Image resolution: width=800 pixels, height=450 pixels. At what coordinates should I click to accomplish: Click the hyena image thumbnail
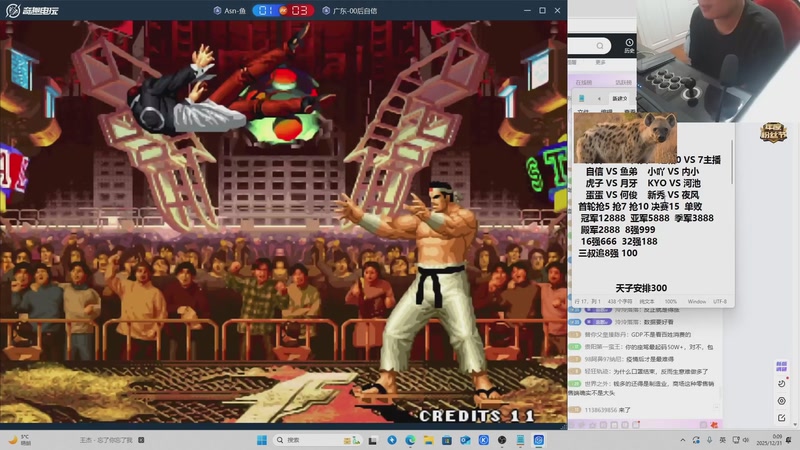(625, 137)
